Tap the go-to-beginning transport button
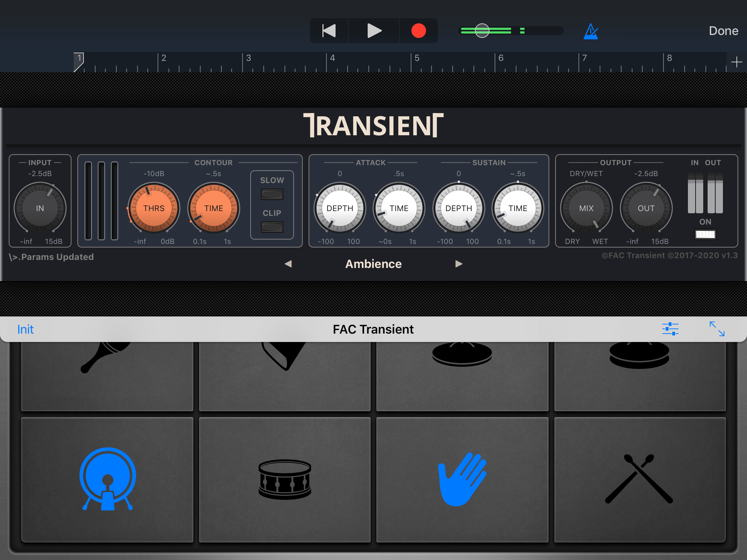Screen dimensions: 747x560 coord(329,31)
